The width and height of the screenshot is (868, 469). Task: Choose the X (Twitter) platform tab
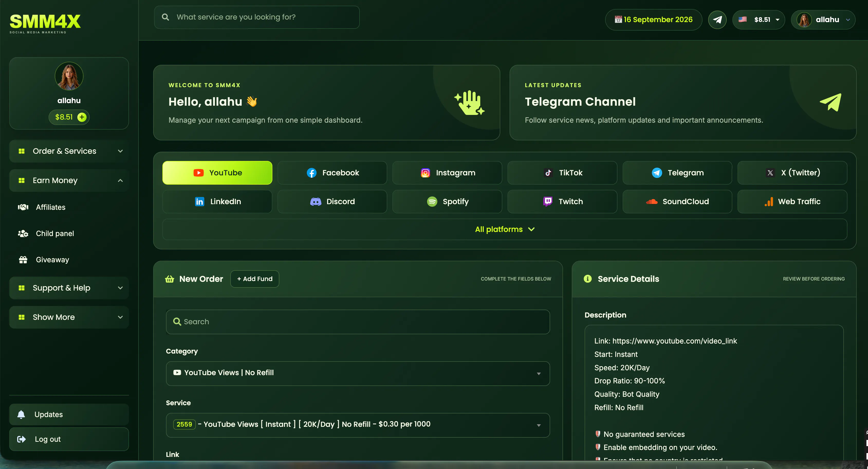792,173
